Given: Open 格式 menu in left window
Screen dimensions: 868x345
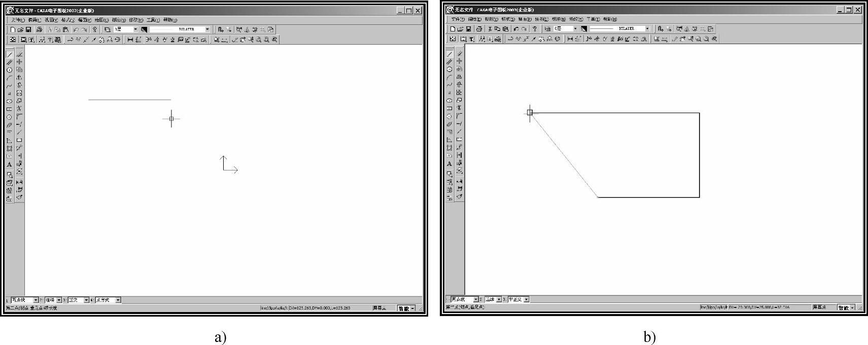Looking at the screenshot, I should [68, 20].
